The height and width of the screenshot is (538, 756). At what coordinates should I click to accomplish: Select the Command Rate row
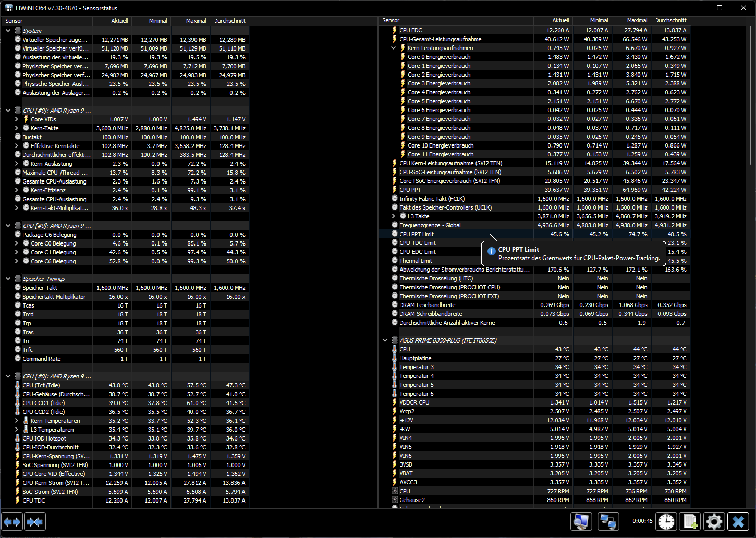[x=125, y=359]
